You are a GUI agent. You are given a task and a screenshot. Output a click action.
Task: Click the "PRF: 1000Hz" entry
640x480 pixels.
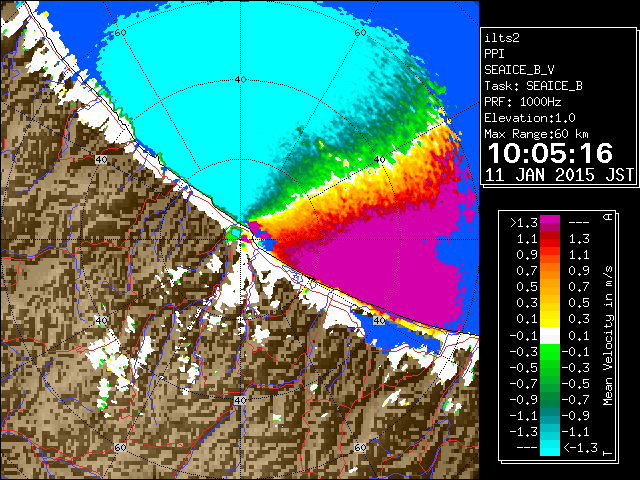pyautogui.click(x=522, y=102)
